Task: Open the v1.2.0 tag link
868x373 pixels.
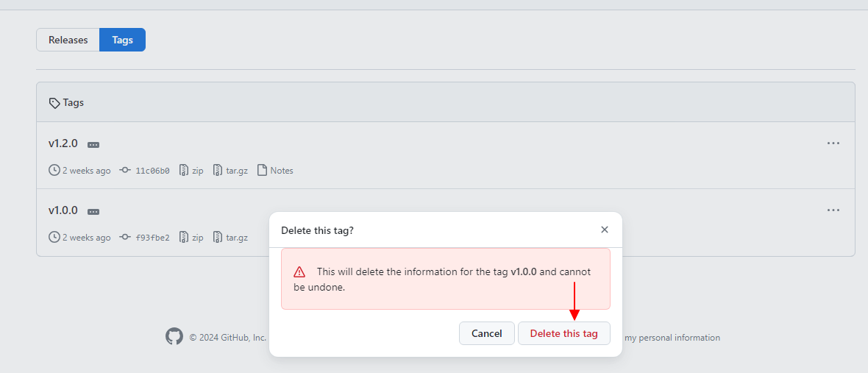Action: pyautogui.click(x=63, y=143)
